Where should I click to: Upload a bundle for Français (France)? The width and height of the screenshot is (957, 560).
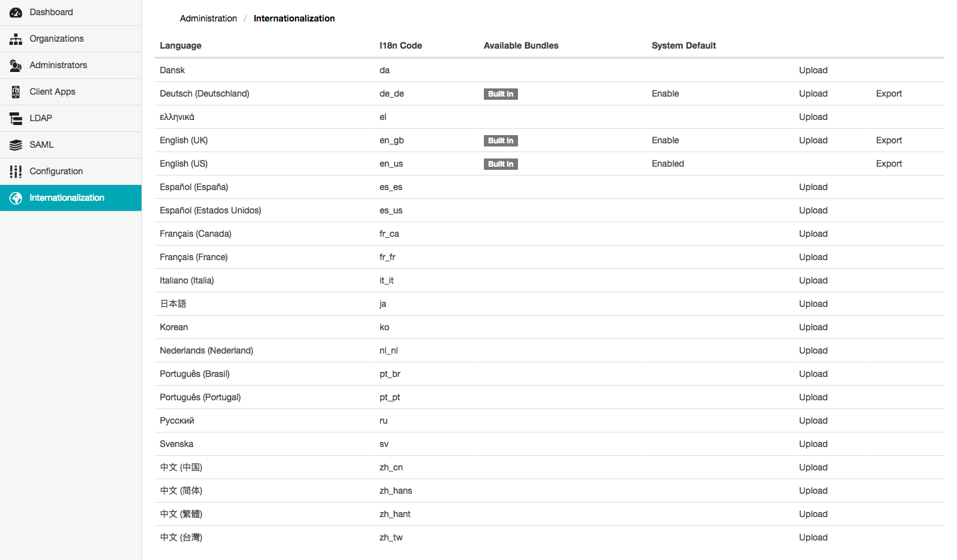coord(813,257)
